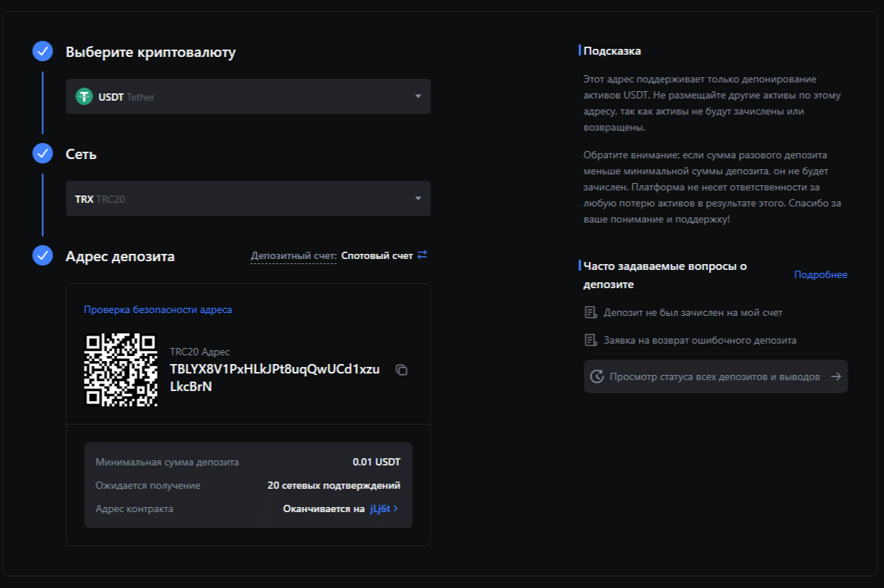This screenshot has width=884, height=588.
Task: Expand the TRX TRC20 network dropdown
Action: click(248, 198)
